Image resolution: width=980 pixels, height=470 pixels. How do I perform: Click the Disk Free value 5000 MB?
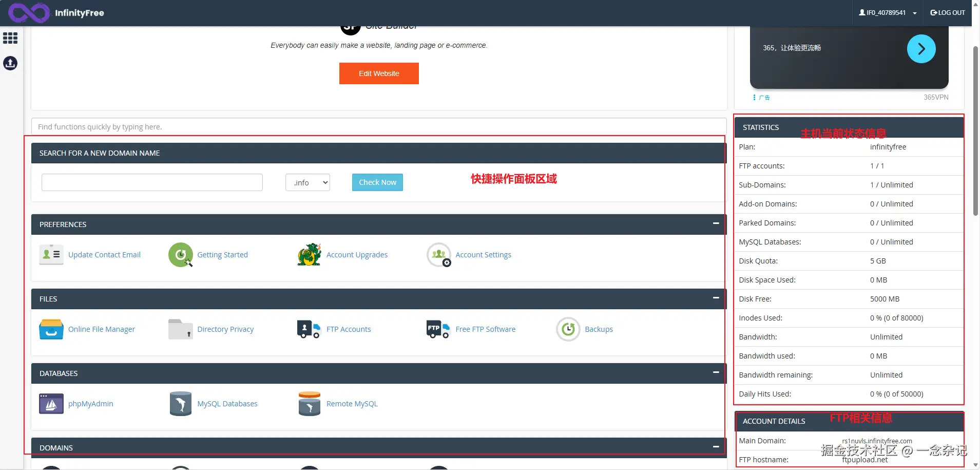pos(885,299)
